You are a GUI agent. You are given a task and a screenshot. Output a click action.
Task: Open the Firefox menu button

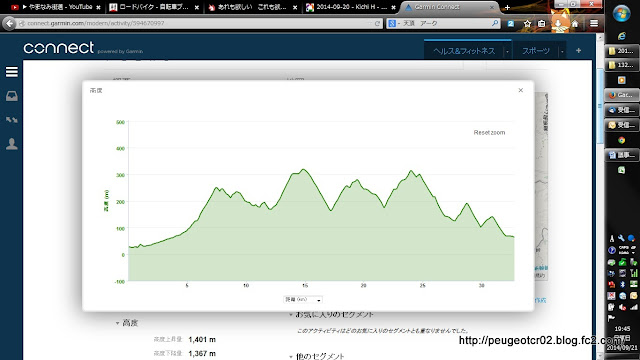[594, 23]
